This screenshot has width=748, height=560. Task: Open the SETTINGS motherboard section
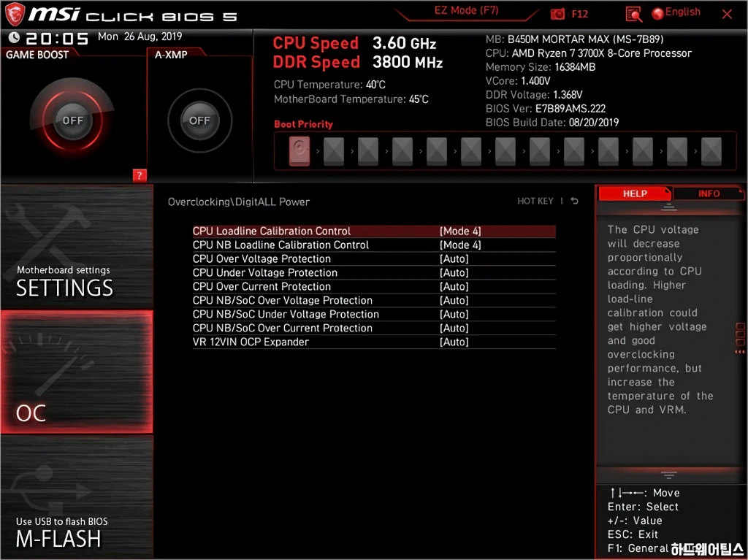[77, 247]
